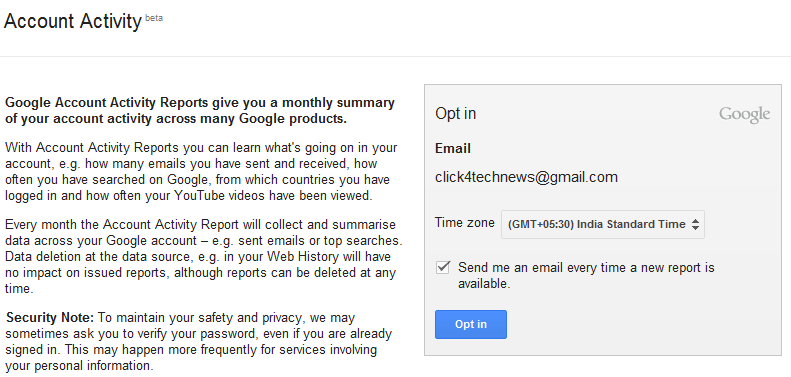Click the word 'available.' under checkbox label

(484, 284)
